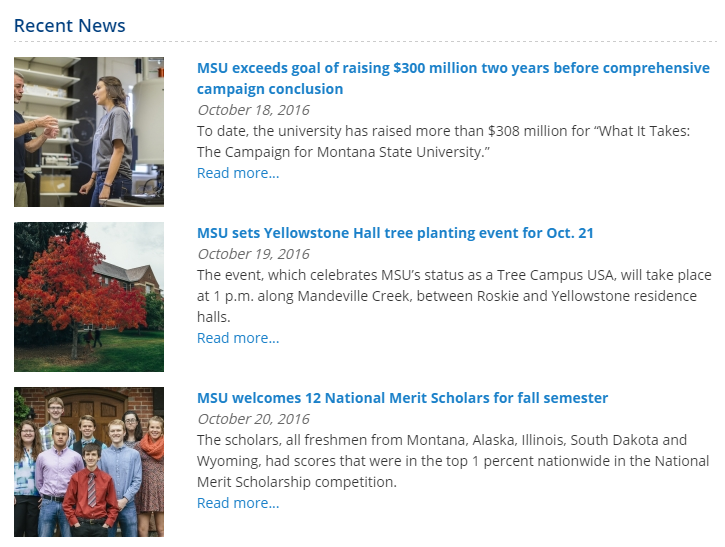Click the Recent News heading
This screenshot has height=547, width=725.
pyautogui.click(x=70, y=25)
